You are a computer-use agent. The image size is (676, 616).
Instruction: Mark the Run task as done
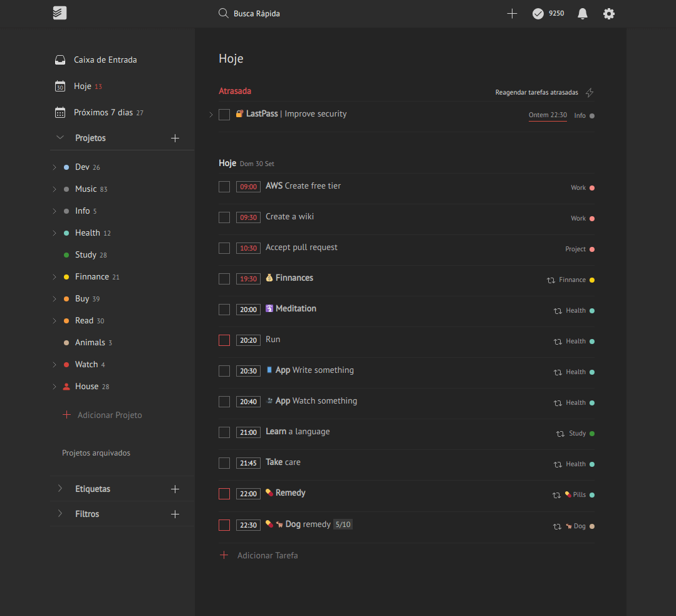(x=224, y=340)
